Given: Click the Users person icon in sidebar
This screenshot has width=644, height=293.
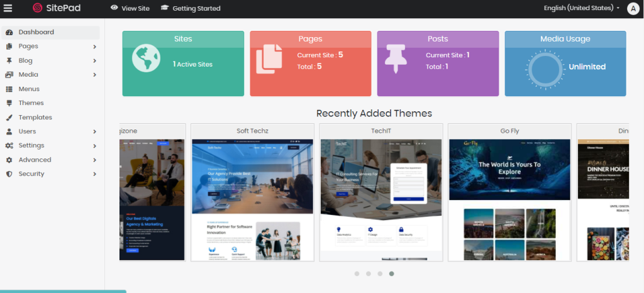Looking at the screenshot, I should 9,131.
